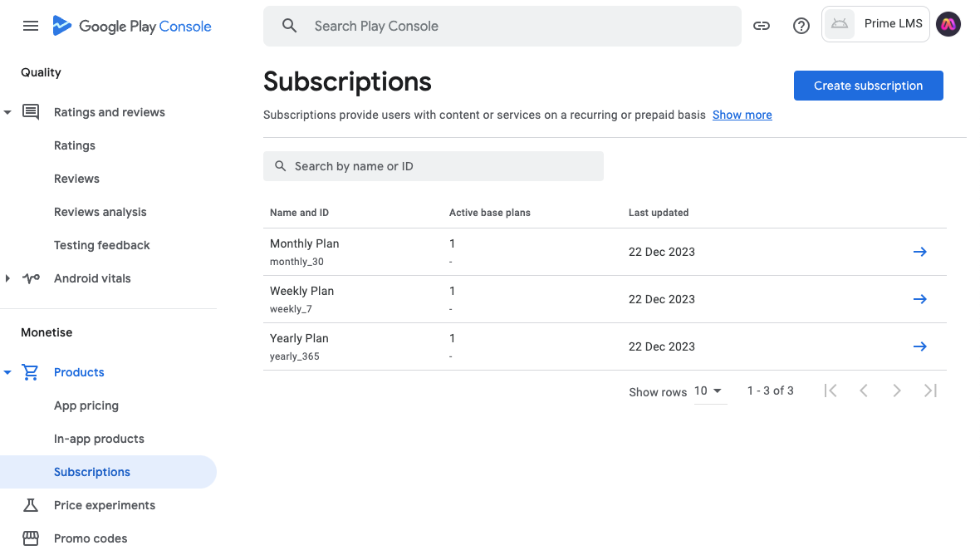Copy page link using link icon
980x560 pixels.
pos(761,26)
